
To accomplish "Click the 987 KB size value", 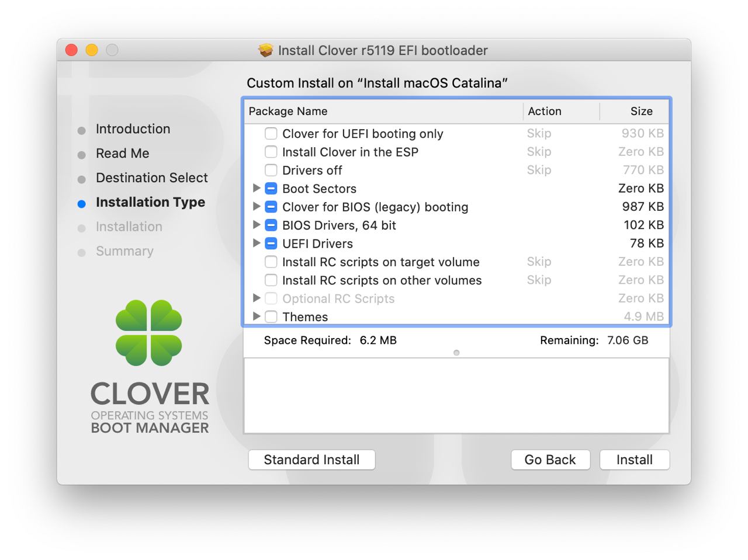I will coord(643,207).
